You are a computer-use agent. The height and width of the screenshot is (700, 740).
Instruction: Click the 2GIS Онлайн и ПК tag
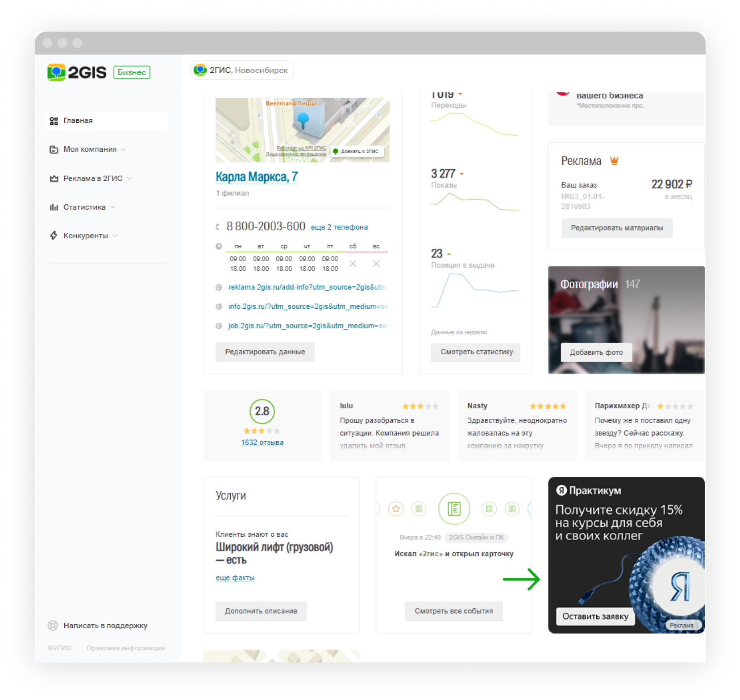click(476, 538)
